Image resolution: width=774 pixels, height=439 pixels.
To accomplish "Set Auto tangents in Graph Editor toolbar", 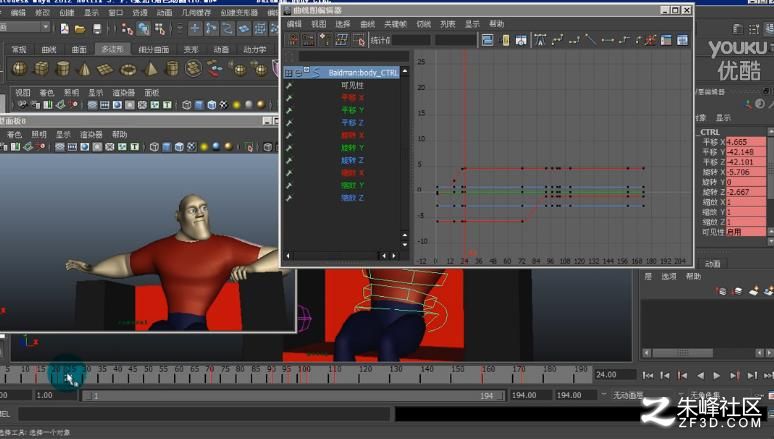I will click(541, 40).
